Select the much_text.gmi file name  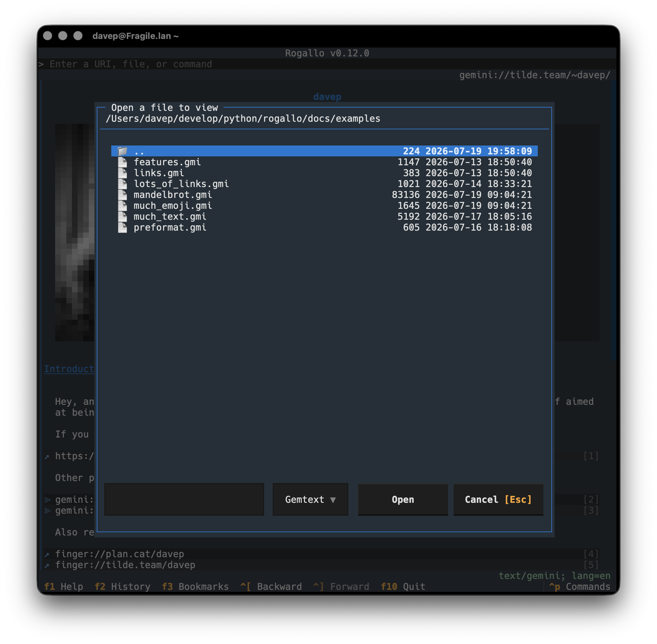pyautogui.click(x=170, y=216)
